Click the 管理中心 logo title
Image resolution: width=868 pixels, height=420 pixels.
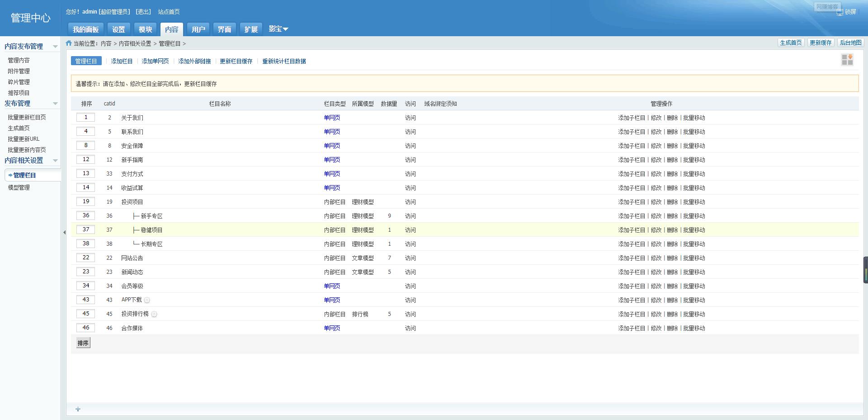[x=30, y=18]
